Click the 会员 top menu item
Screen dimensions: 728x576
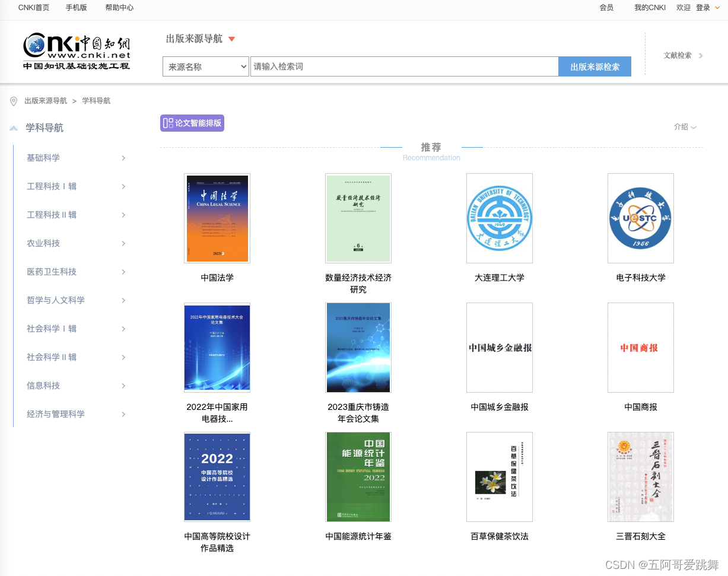[606, 8]
